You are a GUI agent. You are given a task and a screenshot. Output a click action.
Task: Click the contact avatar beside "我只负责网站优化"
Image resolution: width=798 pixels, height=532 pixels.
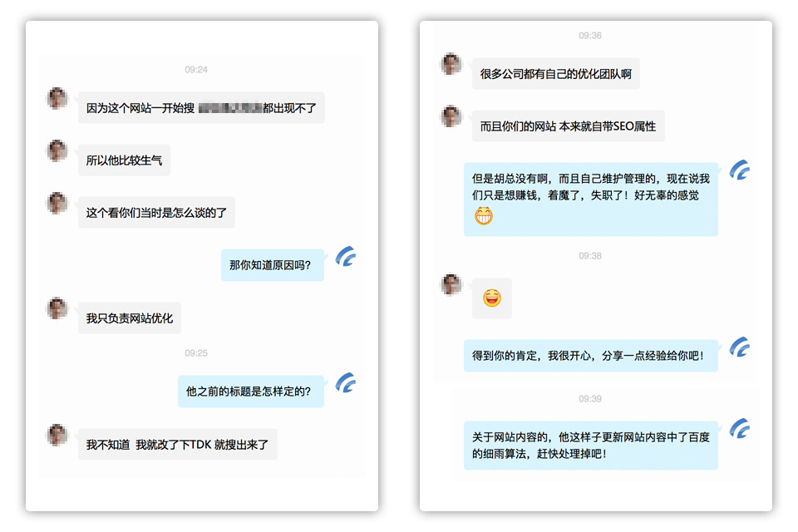click(x=57, y=308)
